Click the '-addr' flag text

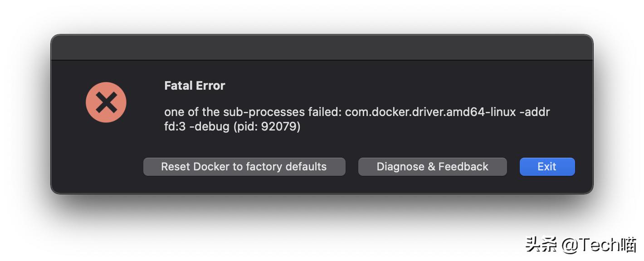(535, 112)
